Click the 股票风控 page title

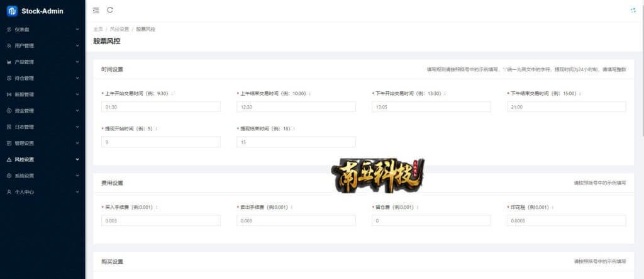click(x=107, y=41)
